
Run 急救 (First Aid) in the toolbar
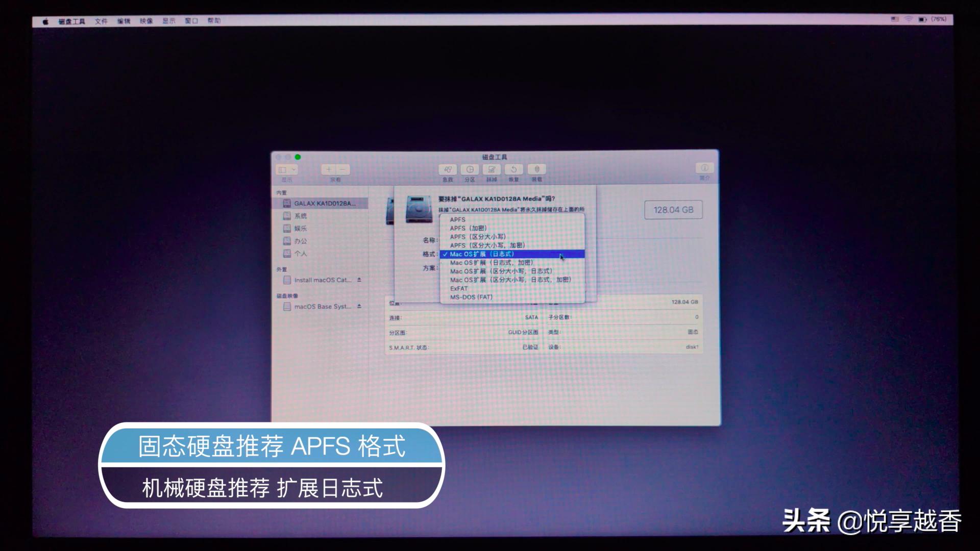click(x=448, y=170)
